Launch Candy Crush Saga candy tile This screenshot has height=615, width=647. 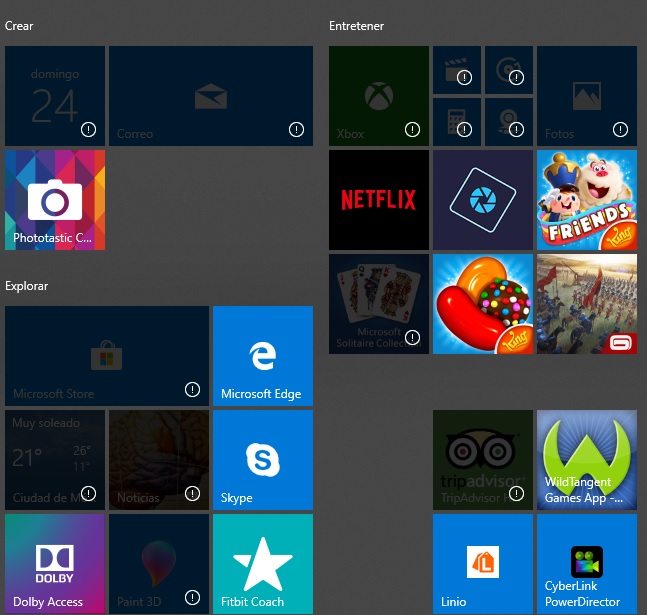[483, 304]
